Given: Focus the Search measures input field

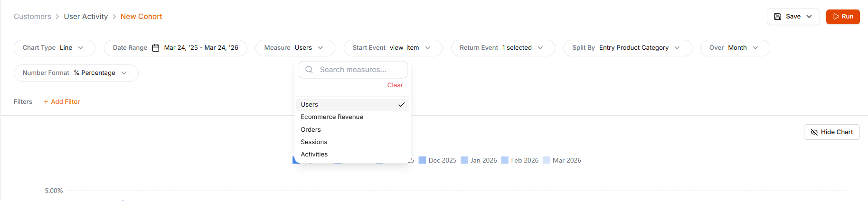Looking at the screenshot, I should (x=353, y=70).
